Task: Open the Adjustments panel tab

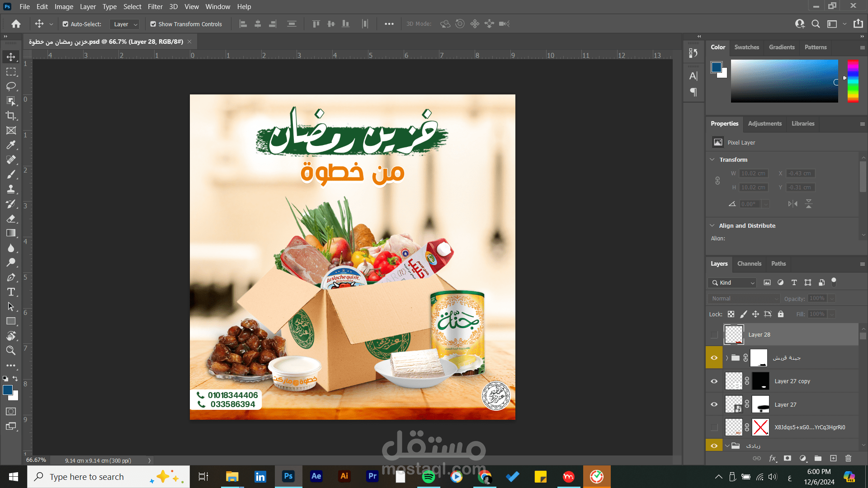Action: [764, 123]
